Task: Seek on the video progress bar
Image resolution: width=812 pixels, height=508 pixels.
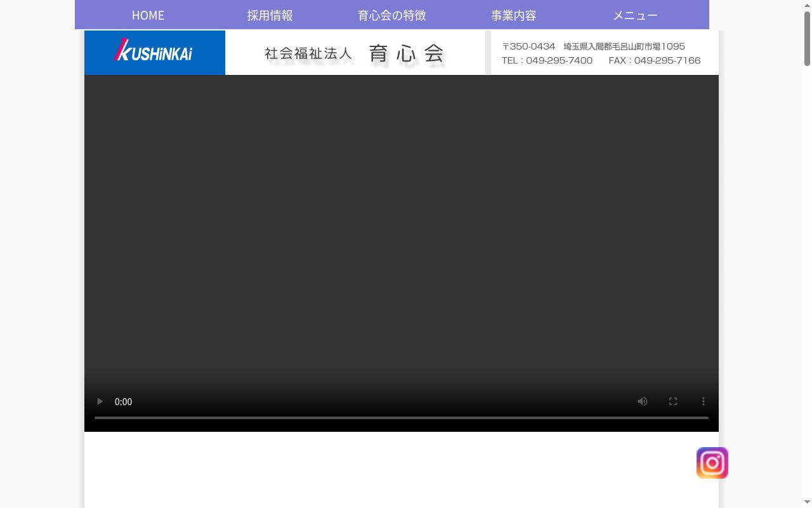Action: tap(402, 418)
